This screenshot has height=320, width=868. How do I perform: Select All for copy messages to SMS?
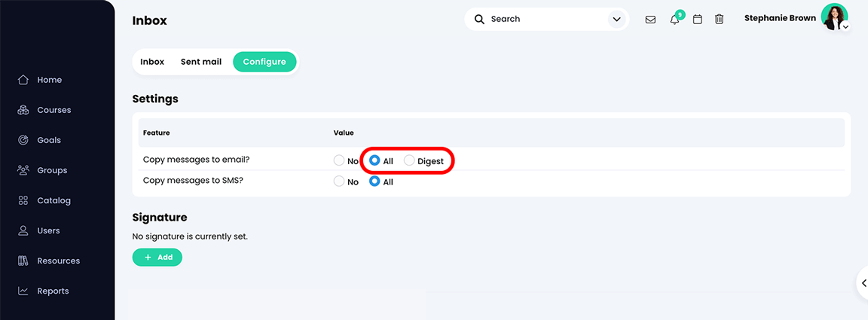[374, 181]
